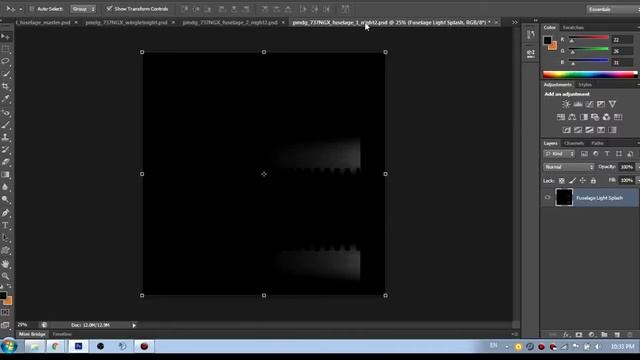
Task: Toggle lock transparent pixels
Action: pyautogui.click(x=562, y=180)
